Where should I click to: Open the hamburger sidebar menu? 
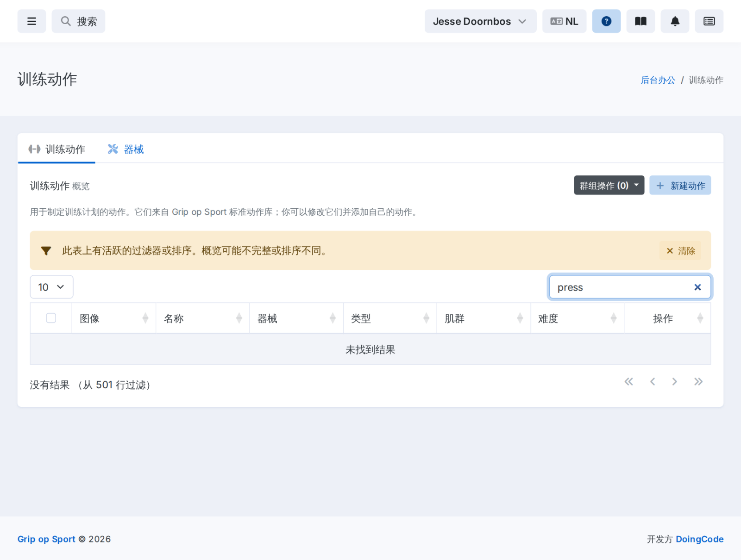click(31, 21)
